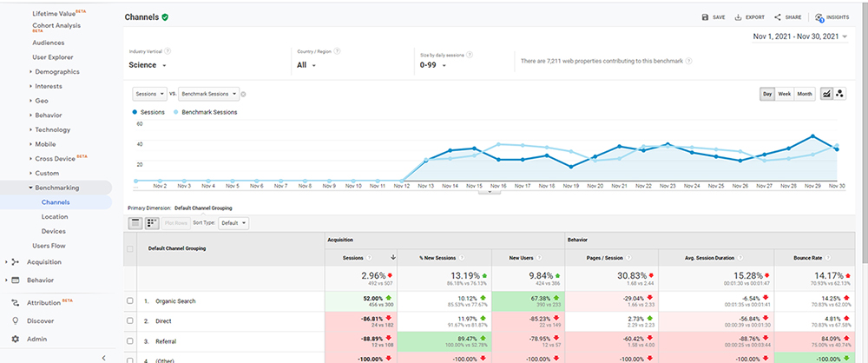Viewport: 868px width, 363px height.
Task: Expand the Technology section
Action: 53,129
